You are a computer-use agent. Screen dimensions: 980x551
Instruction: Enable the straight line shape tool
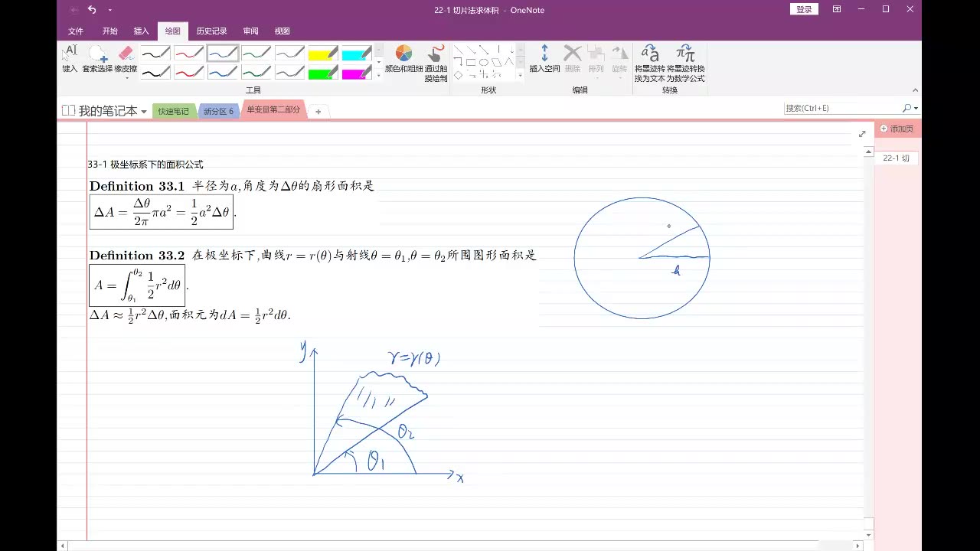tap(457, 48)
